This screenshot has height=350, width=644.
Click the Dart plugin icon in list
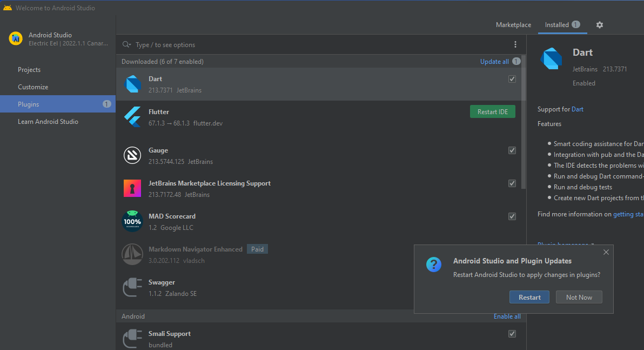tap(133, 84)
